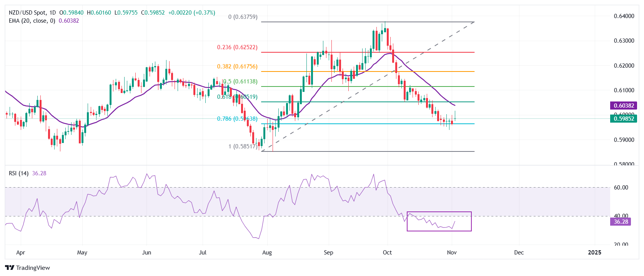Click the 0.5 (0.61138) Fibonacci label
Image resolution: width=644 pixels, height=276 pixels.
[x=240, y=81]
